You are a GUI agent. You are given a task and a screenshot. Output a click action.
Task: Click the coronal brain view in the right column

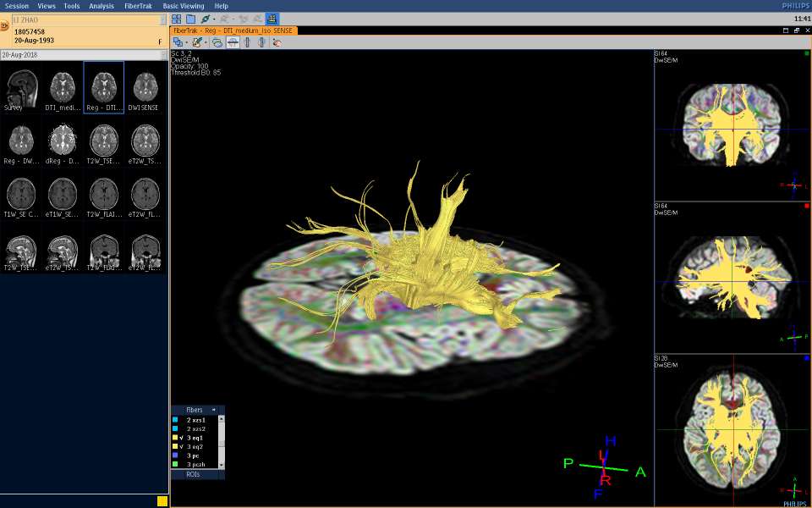point(732,125)
